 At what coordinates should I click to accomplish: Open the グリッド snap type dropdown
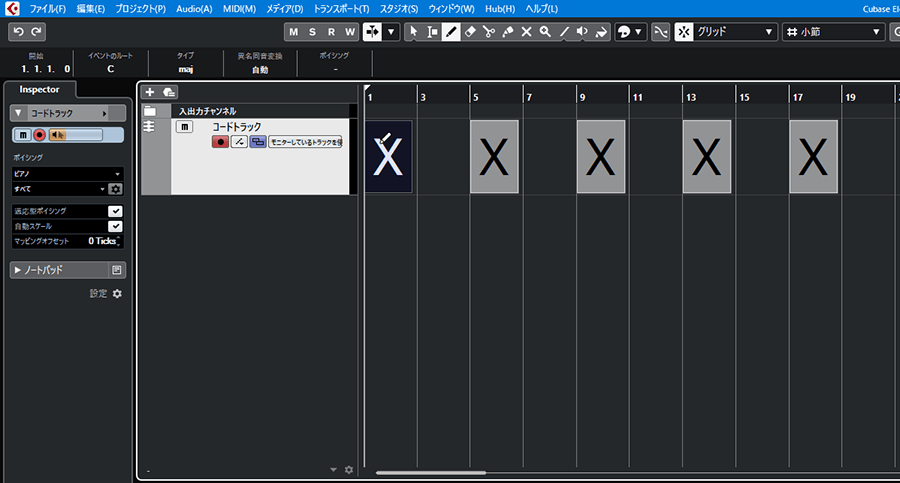735,32
